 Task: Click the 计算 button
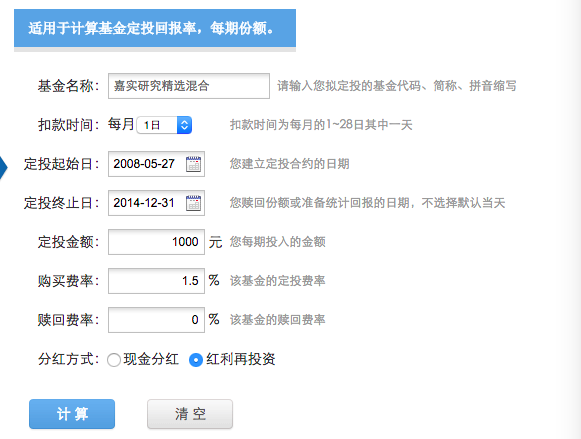pyautogui.click(x=72, y=414)
